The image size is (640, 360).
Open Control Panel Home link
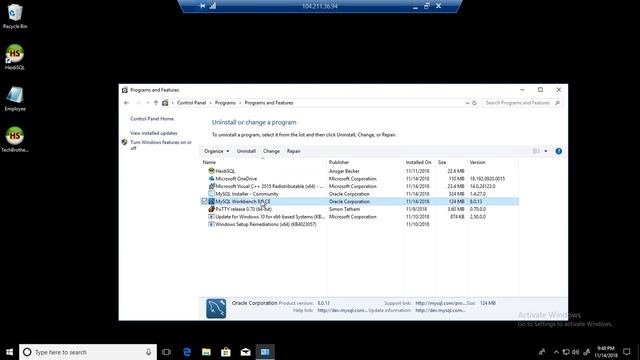pyautogui.click(x=152, y=119)
